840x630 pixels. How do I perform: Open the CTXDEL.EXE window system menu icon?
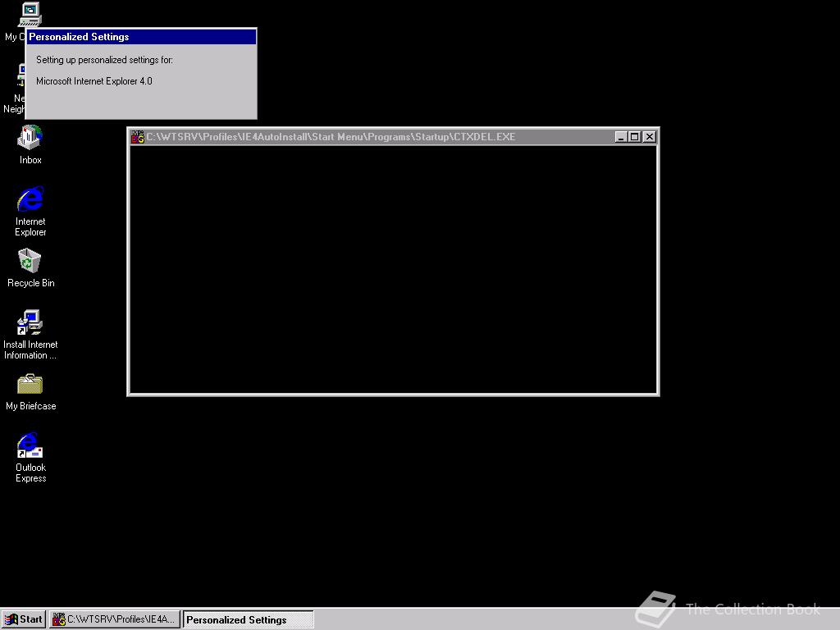tap(138, 137)
